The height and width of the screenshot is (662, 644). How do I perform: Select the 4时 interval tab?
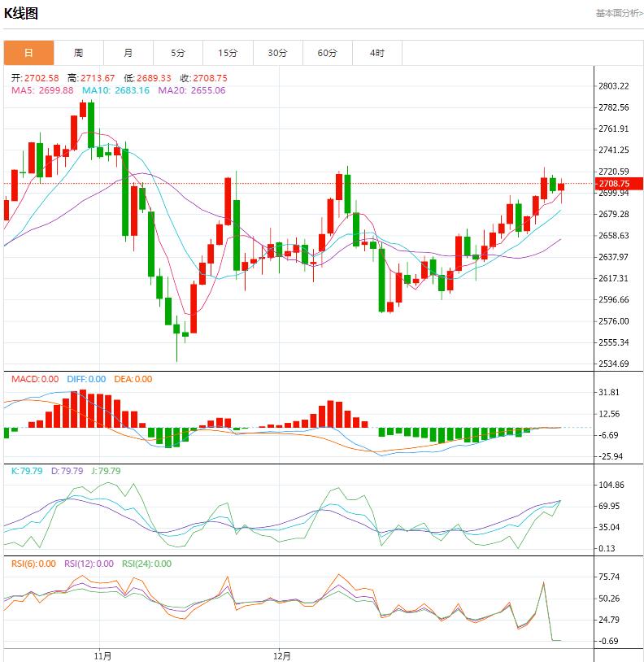point(375,52)
